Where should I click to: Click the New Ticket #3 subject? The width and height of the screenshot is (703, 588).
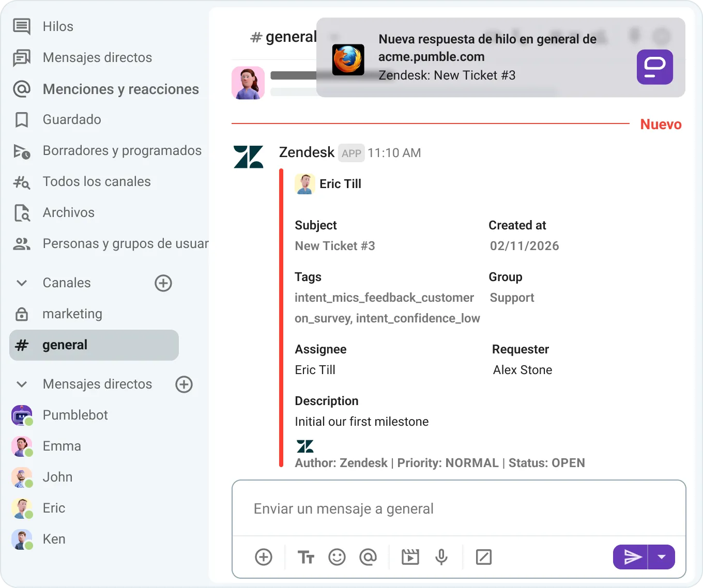[x=335, y=246]
